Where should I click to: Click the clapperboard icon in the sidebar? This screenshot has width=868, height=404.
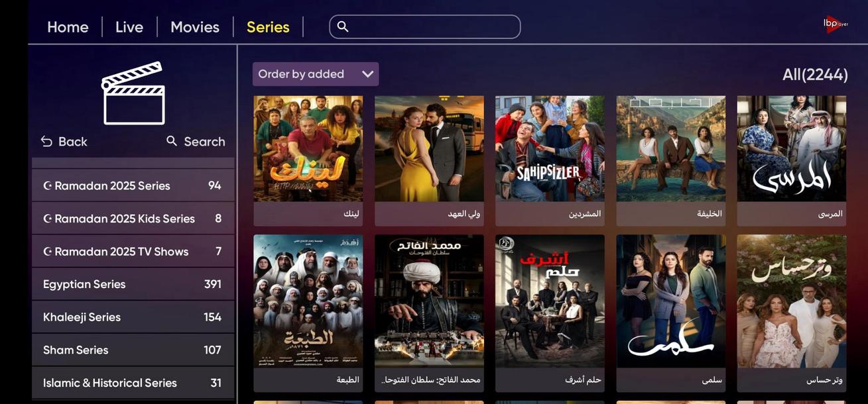(x=133, y=93)
